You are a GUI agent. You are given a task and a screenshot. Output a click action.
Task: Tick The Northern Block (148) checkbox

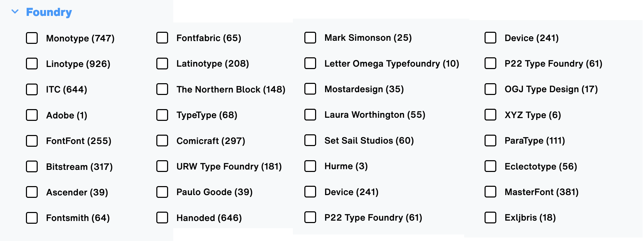coord(162,89)
